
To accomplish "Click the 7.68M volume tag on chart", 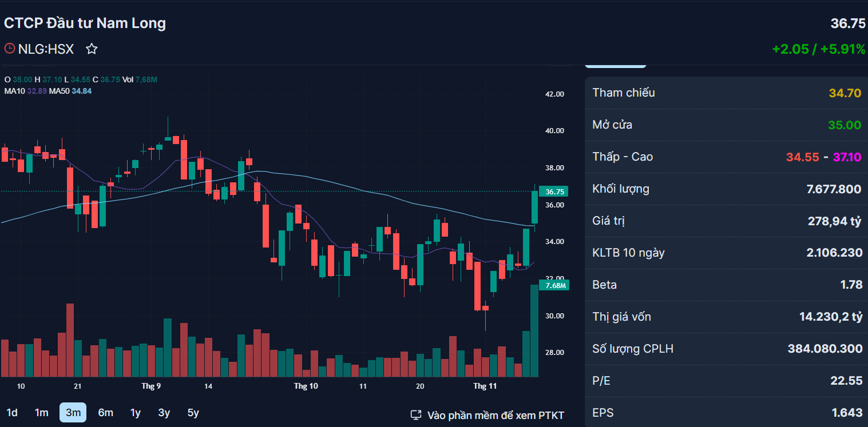I will pos(553,286).
